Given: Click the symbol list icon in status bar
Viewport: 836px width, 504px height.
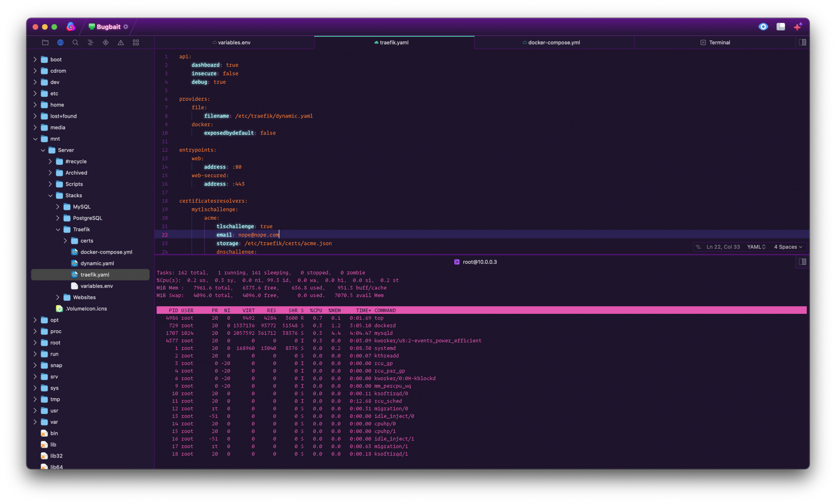Looking at the screenshot, I should coord(698,247).
